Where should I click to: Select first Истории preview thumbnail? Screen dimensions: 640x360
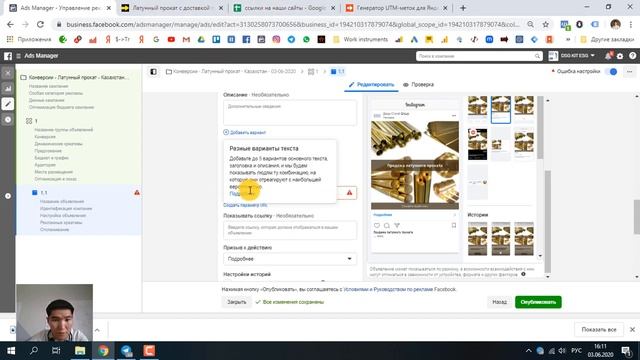point(477,239)
